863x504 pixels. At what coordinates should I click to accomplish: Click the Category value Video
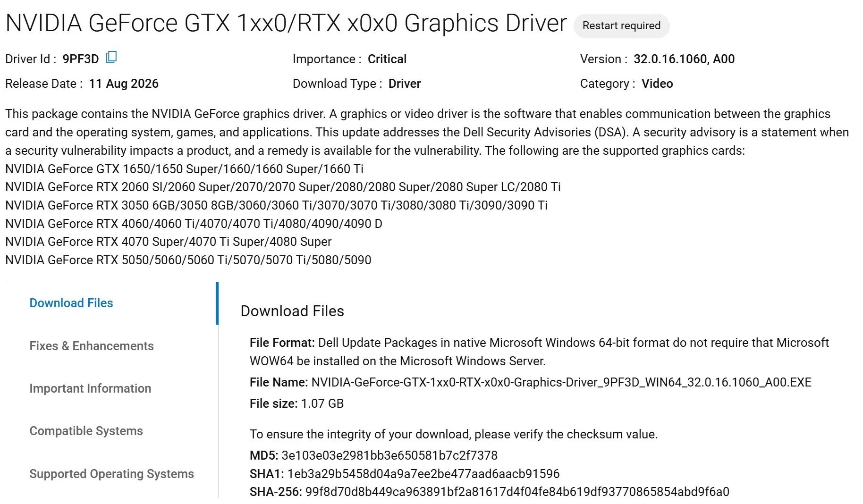(x=657, y=84)
